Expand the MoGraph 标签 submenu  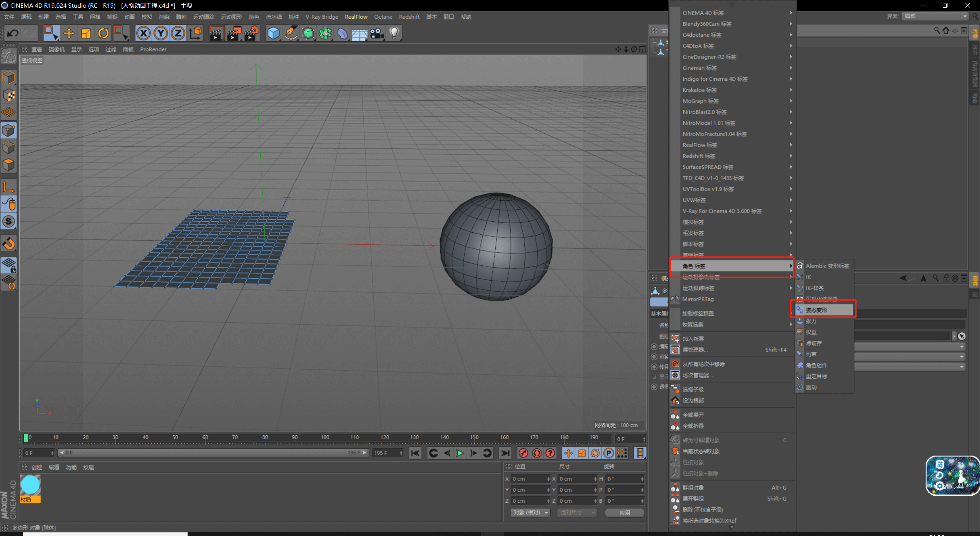tap(732, 101)
